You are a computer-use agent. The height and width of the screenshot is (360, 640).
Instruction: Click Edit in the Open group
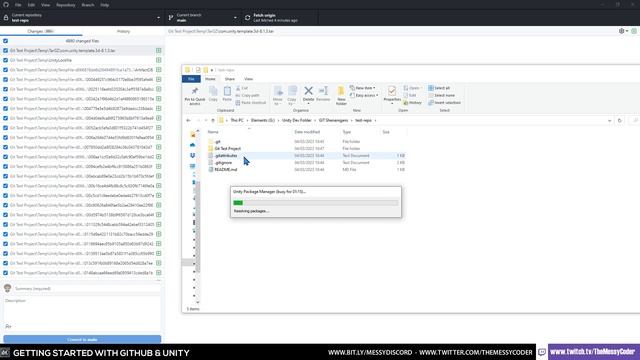click(x=410, y=96)
